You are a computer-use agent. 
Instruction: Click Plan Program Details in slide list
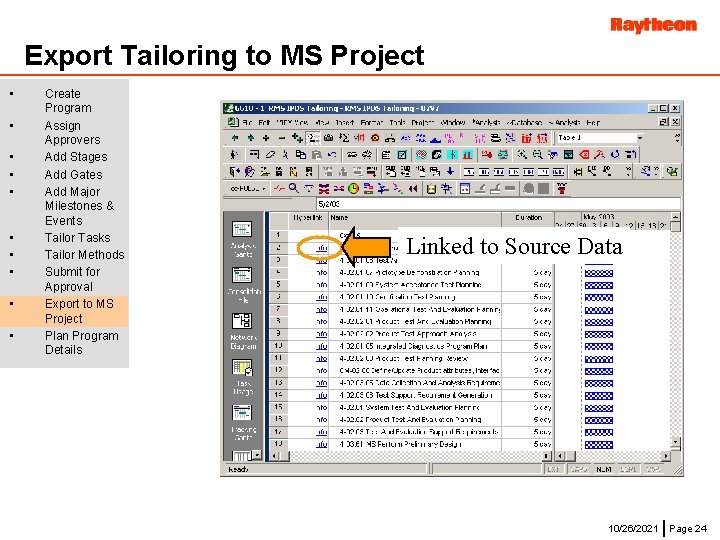point(82,343)
